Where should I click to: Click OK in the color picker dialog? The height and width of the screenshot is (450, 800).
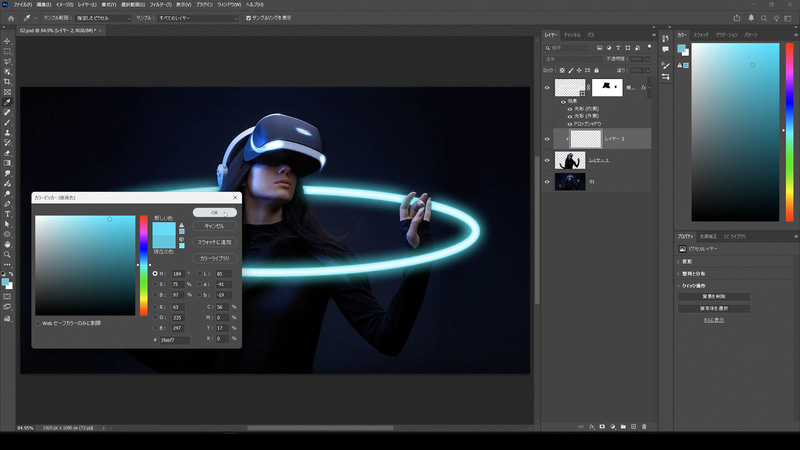pyautogui.click(x=213, y=212)
